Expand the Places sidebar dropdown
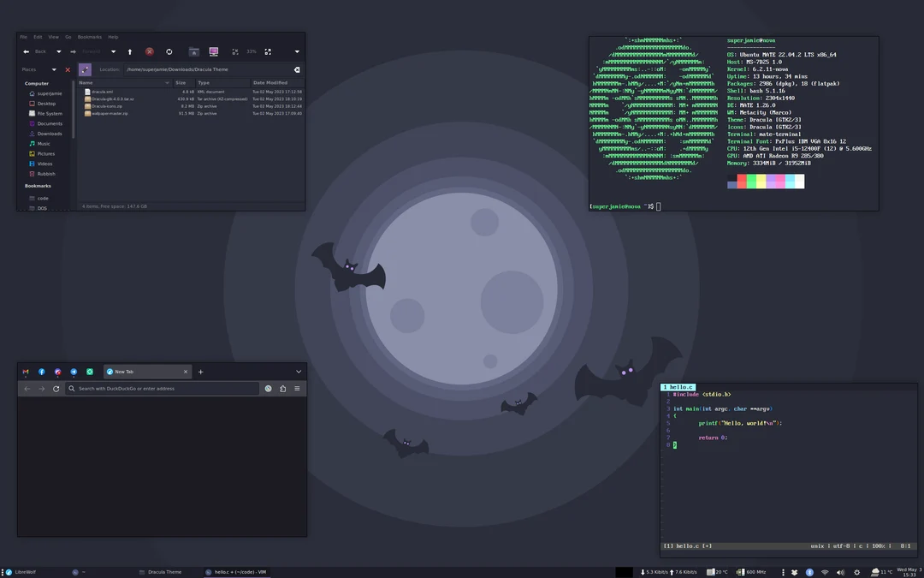This screenshot has width=924, height=578. (54, 69)
